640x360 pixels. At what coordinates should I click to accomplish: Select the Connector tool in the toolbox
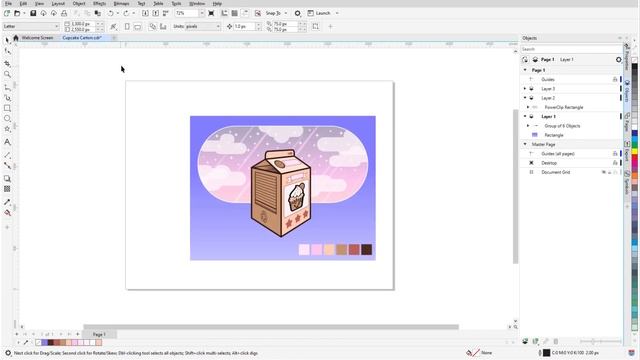point(7,166)
